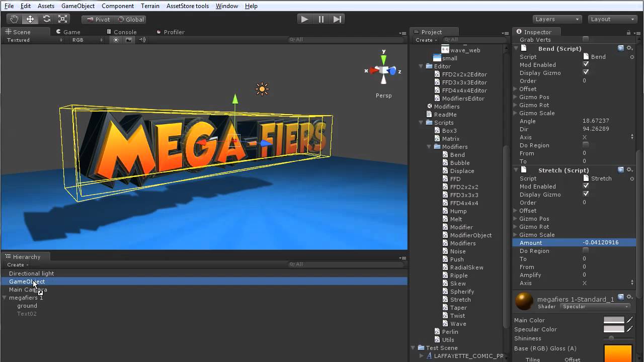Toggle Stretch Mod Enabled checkbox
Viewport: 644px width, 362px height.
coord(586,187)
